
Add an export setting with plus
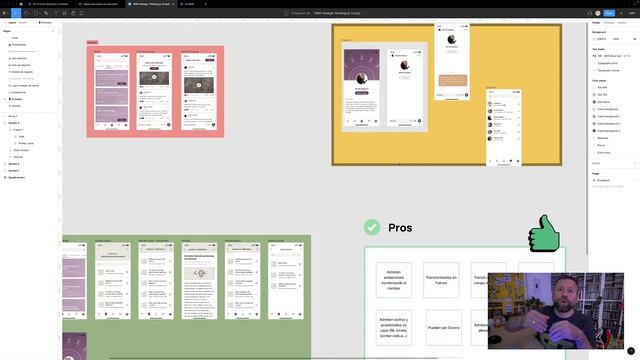(x=635, y=163)
